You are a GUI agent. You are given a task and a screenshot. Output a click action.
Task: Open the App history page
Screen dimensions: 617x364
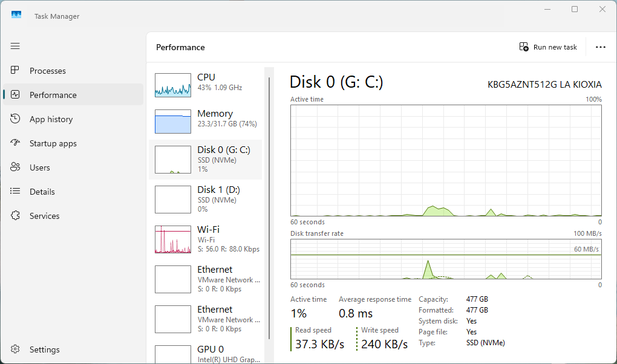[x=51, y=119]
